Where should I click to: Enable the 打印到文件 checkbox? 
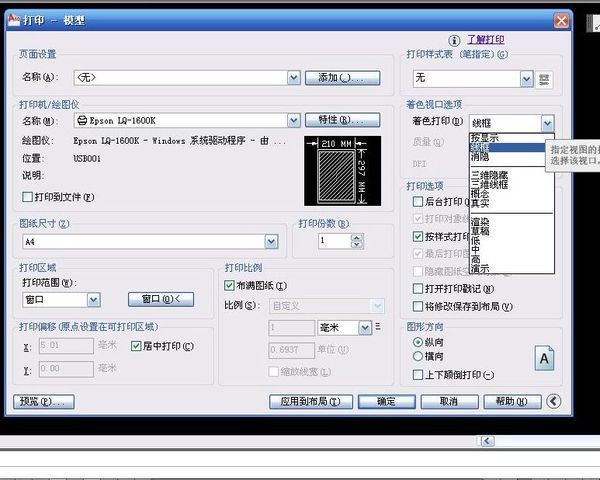[x=28, y=197]
